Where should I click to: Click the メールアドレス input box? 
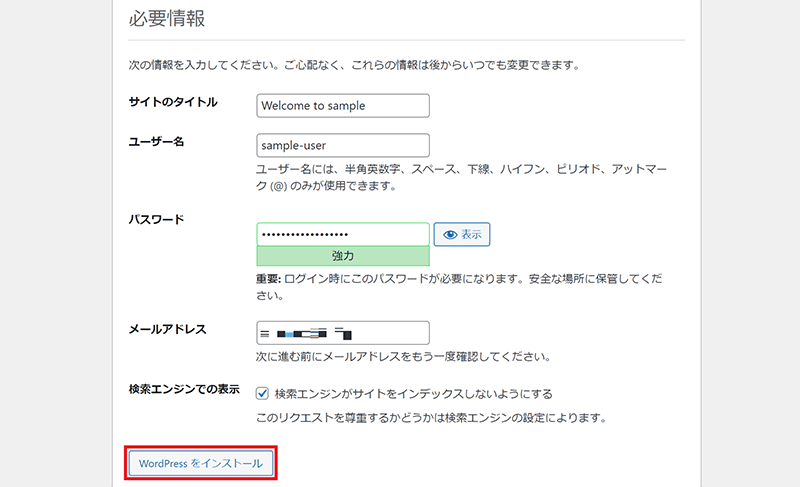coord(343,332)
